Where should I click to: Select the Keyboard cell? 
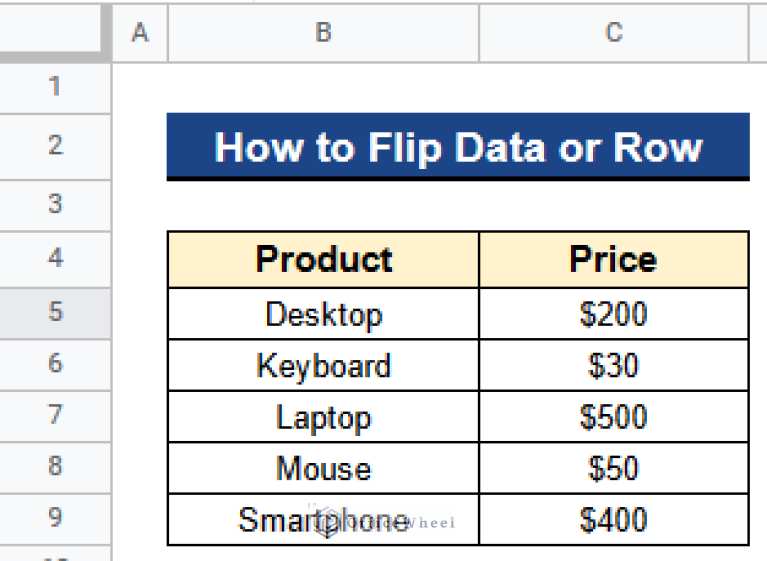click(x=323, y=365)
